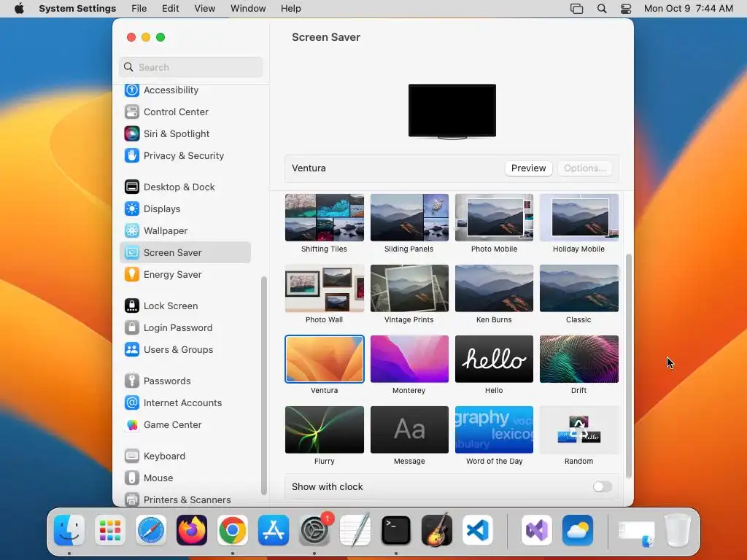The height and width of the screenshot is (560, 747).
Task: Launch GarageBand from the Dock
Action: (437, 530)
